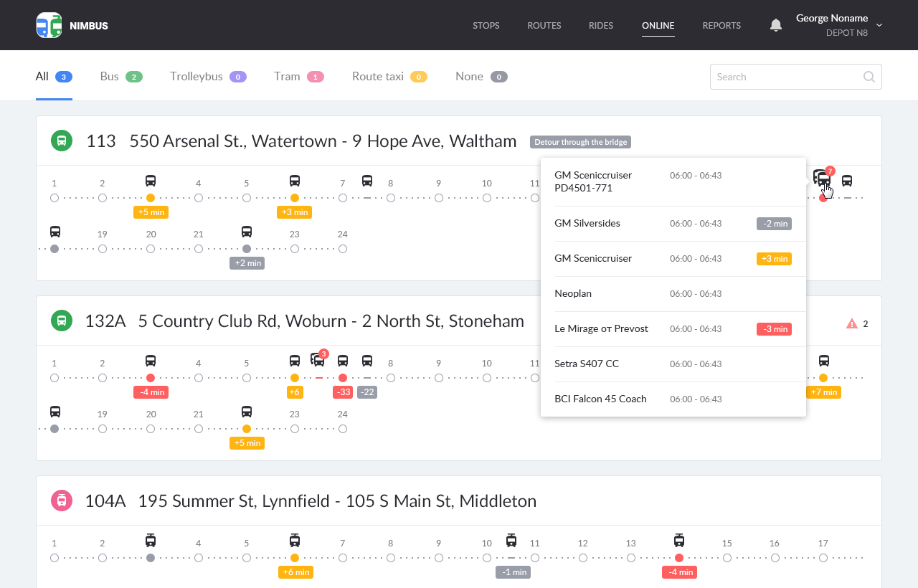Click green bus icon for route 113
This screenshot has height=588, width=918.
click(62, 141)
